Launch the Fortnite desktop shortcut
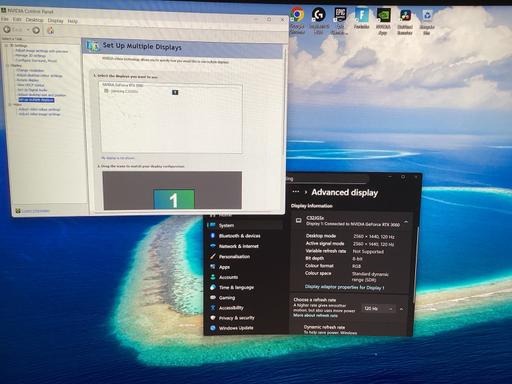The width and height of the screenshot is (512, 384). pyautogui.click(x=362, y=15)
